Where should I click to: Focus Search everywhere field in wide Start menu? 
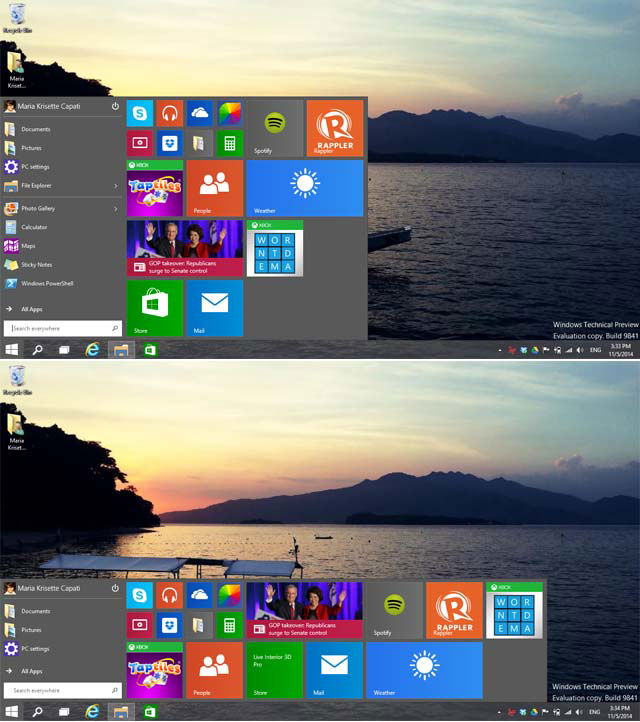[63, 690]
